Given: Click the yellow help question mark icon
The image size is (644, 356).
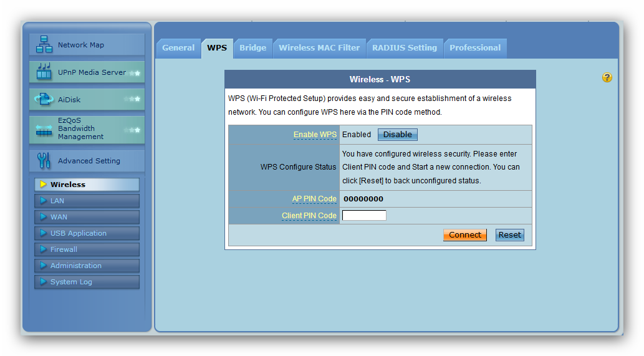Looking at the screenshot, I should click(607, 78).
